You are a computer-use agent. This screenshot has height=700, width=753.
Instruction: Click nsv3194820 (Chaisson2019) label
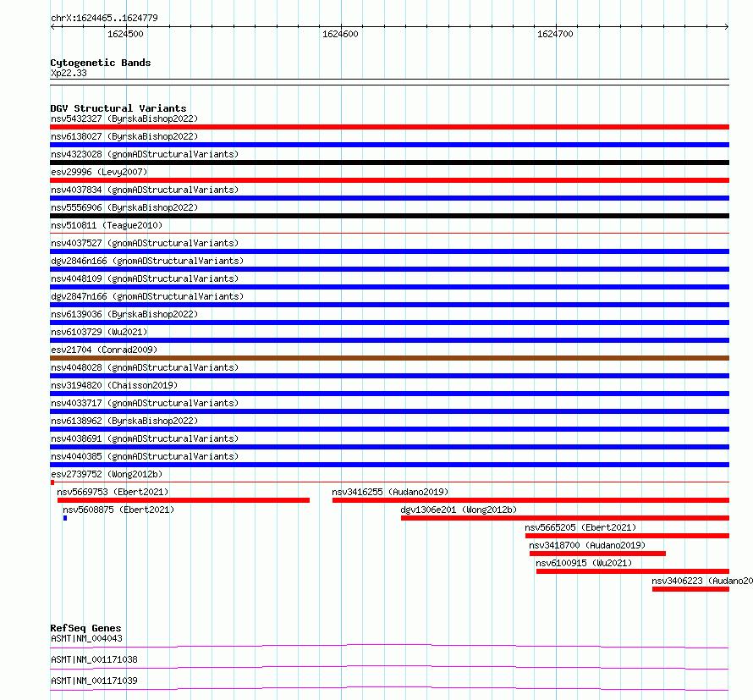114,385
